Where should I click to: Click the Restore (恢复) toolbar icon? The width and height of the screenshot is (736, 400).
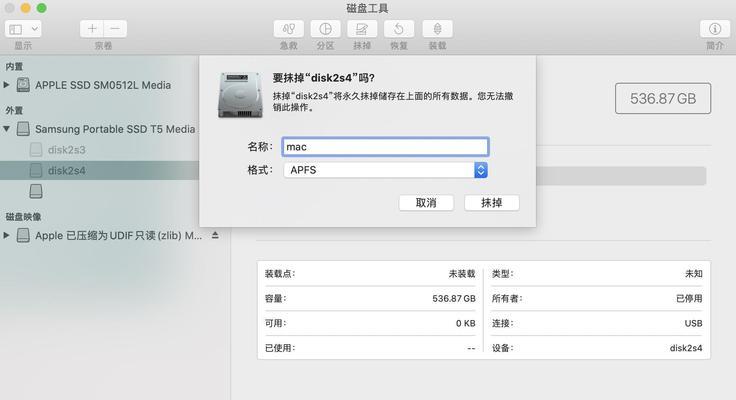click(x=399, y=29)
